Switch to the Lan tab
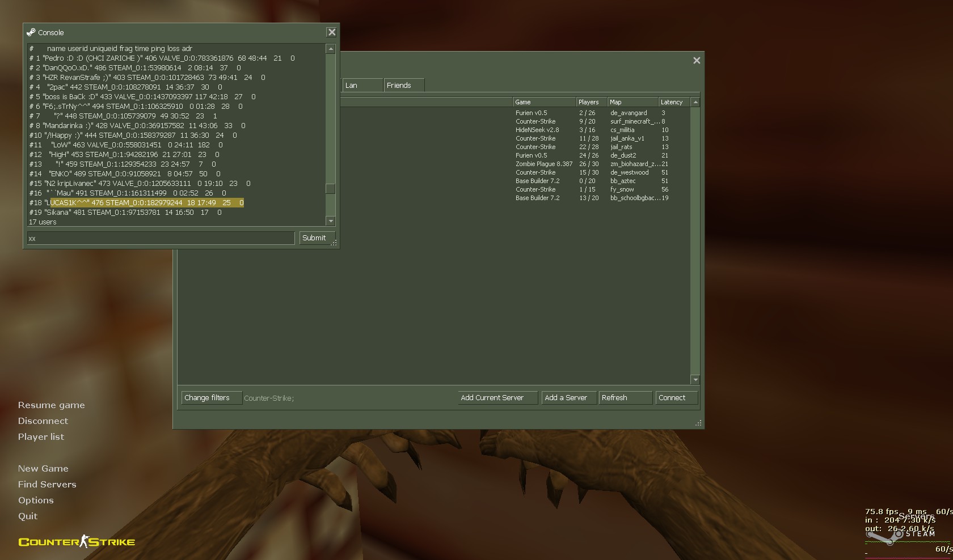 click(x=362, y=85)
